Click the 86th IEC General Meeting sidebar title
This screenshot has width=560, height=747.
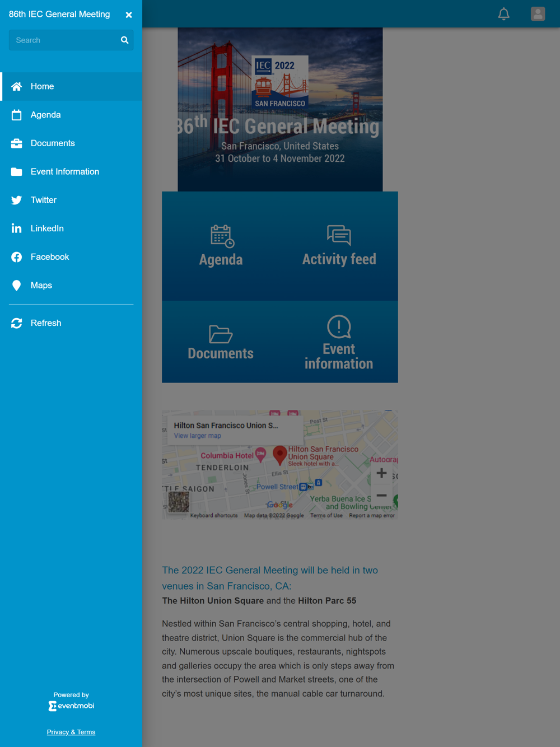pyautogui.click(x=59, y=15)
